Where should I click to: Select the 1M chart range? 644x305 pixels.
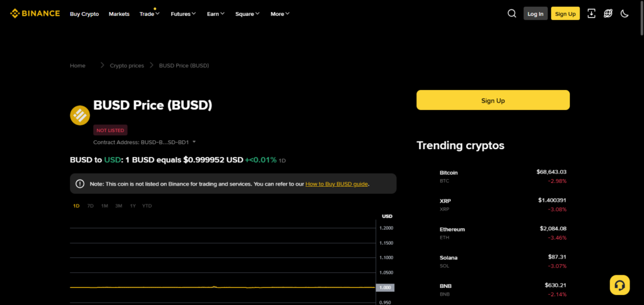tap(104, 206)
